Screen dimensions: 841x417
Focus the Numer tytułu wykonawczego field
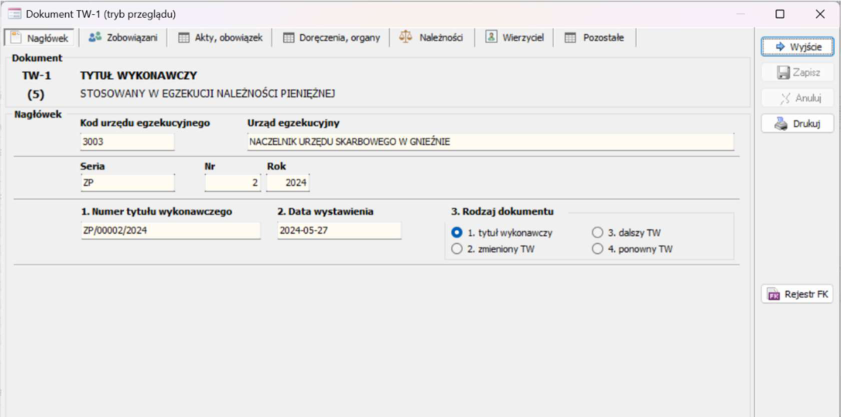(x=171, y=231)
